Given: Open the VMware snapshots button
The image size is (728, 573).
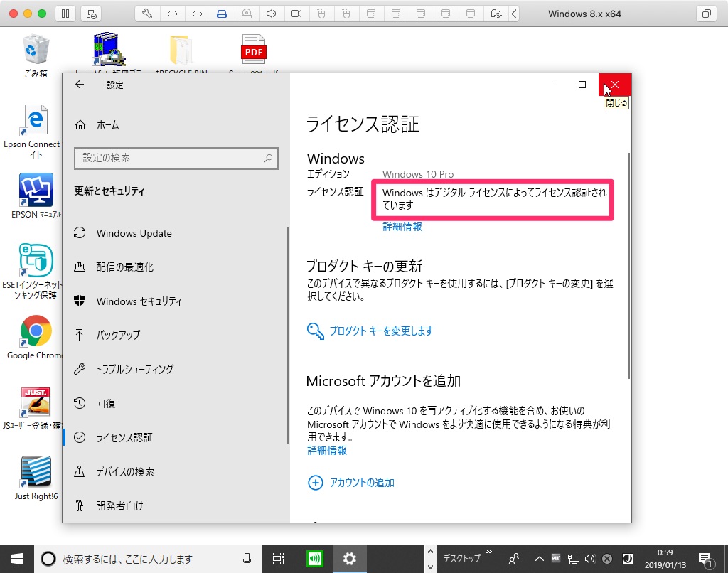Looking at the screenshot, I should click(x=92, y=14).
